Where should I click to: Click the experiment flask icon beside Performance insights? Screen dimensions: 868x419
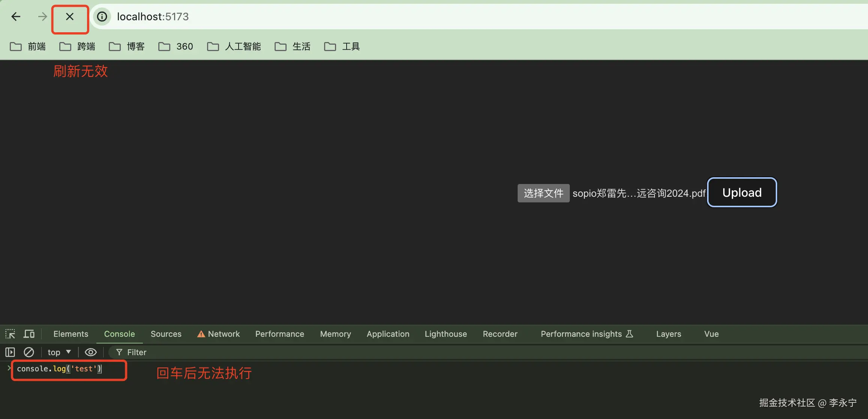[x=629, y=334]
